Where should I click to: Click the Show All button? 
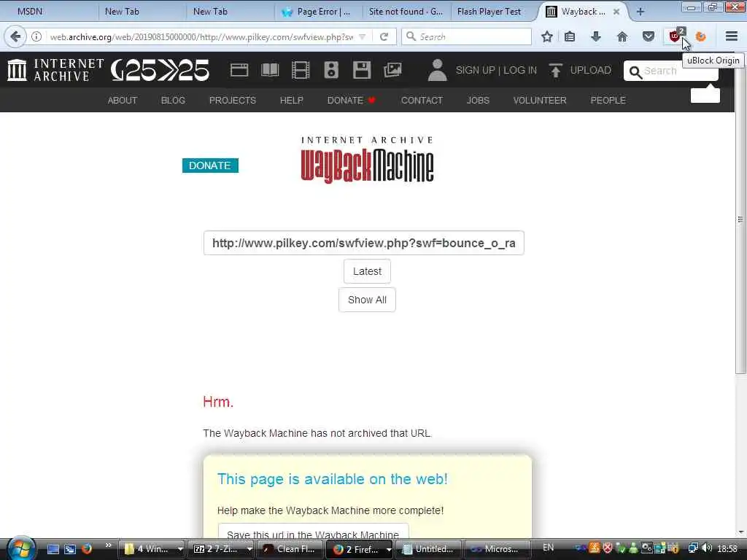point(368,300)
